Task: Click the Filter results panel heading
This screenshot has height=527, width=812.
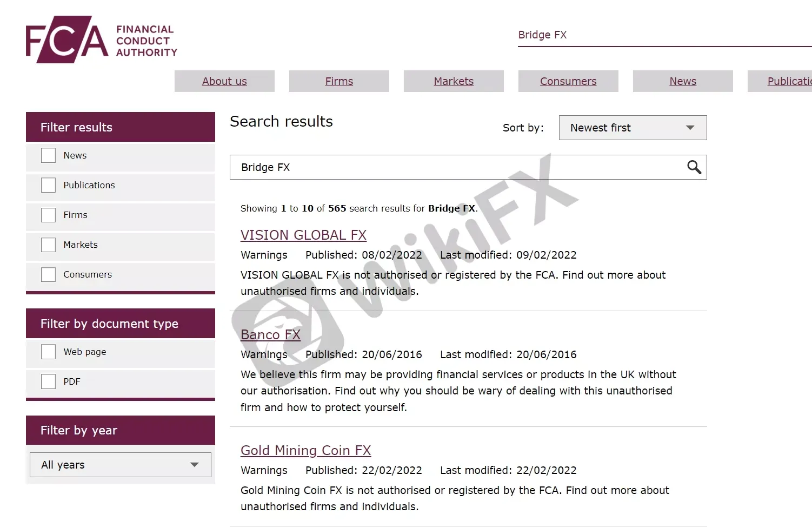Action: (x=121, y=127)
